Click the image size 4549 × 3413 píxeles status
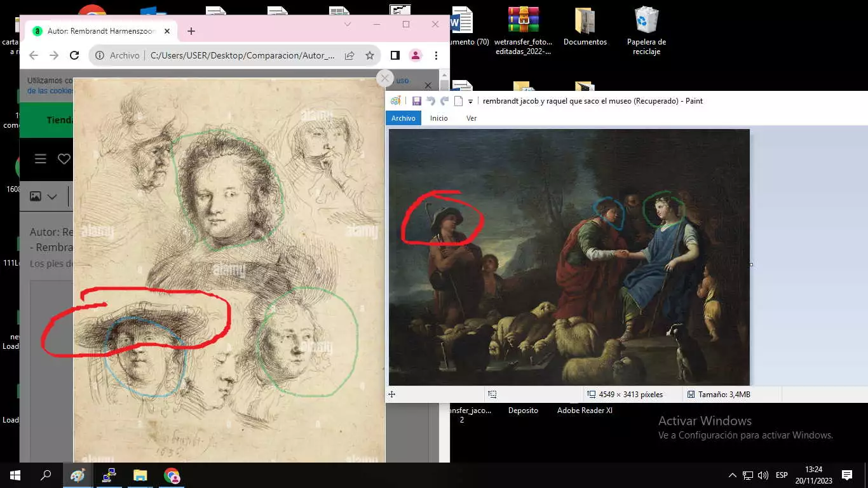868x488 pixels. coord(625,395)
